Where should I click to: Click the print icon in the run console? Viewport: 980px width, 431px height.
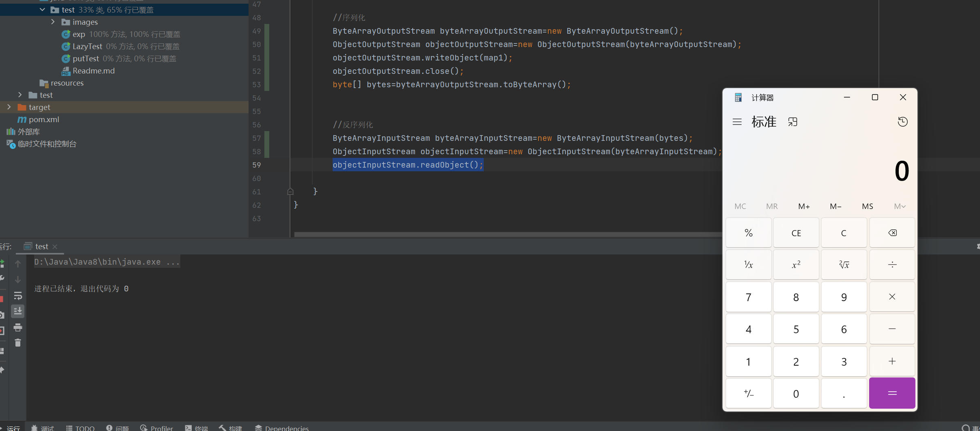pyautogui.click(x=18, y=328)
